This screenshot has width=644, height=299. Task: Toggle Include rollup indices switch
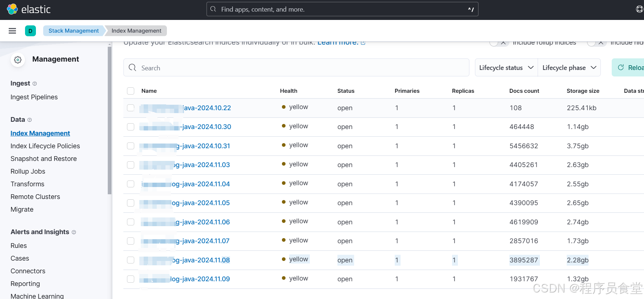tap(499, 43)
